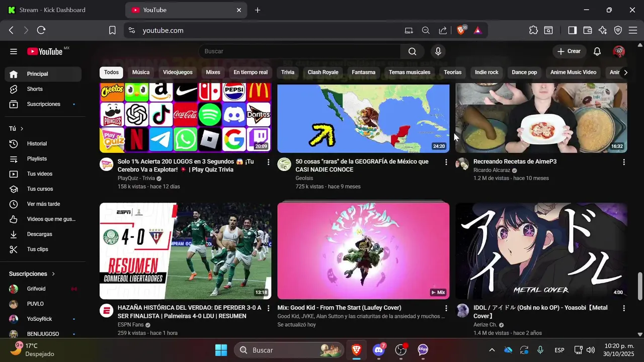
Task: Open Ver más tarde in the sidebar
Action: point(43,204)
